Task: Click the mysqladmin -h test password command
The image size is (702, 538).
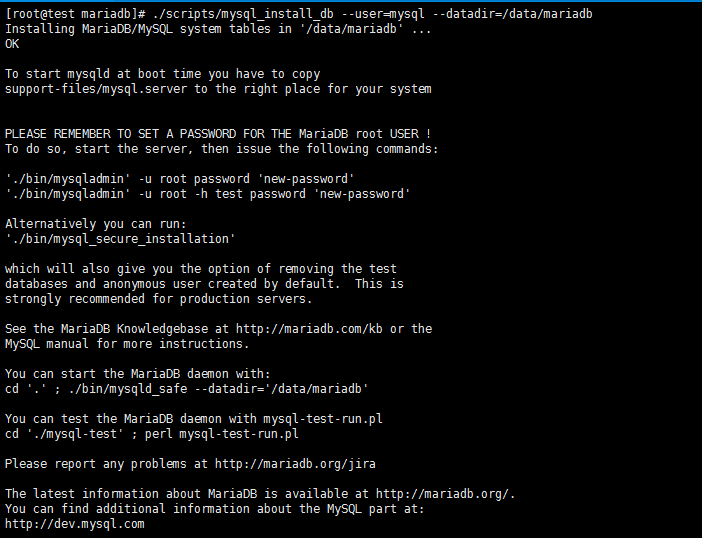Action: pos(208,194)
